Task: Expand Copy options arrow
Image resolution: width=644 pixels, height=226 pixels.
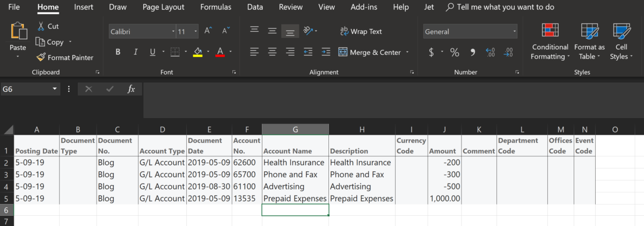Action: [70, 42]
